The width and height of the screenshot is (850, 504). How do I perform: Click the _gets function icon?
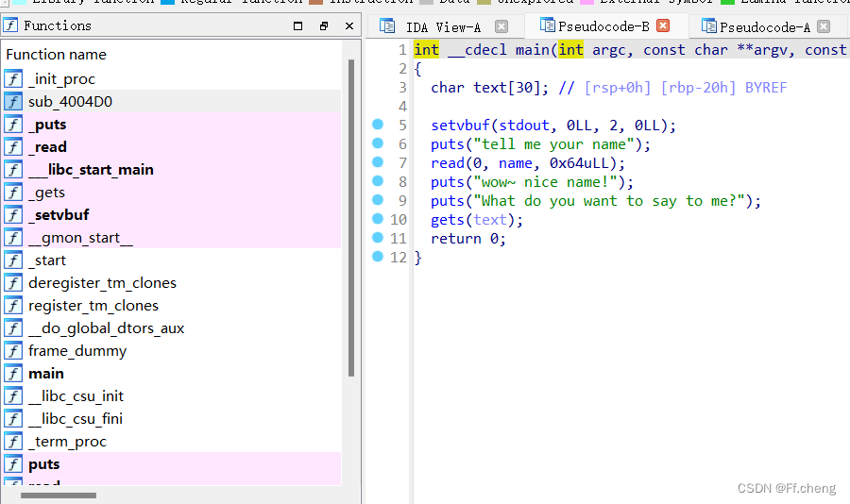coord(13,193)
